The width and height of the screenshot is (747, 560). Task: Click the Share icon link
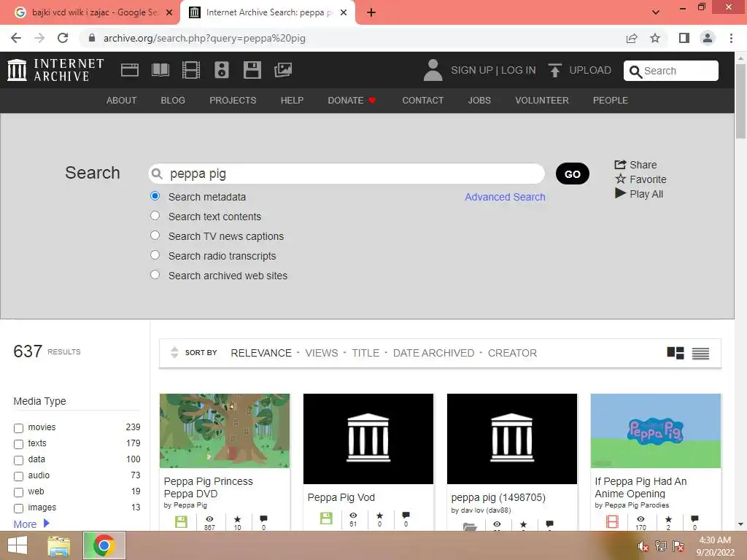635,165
